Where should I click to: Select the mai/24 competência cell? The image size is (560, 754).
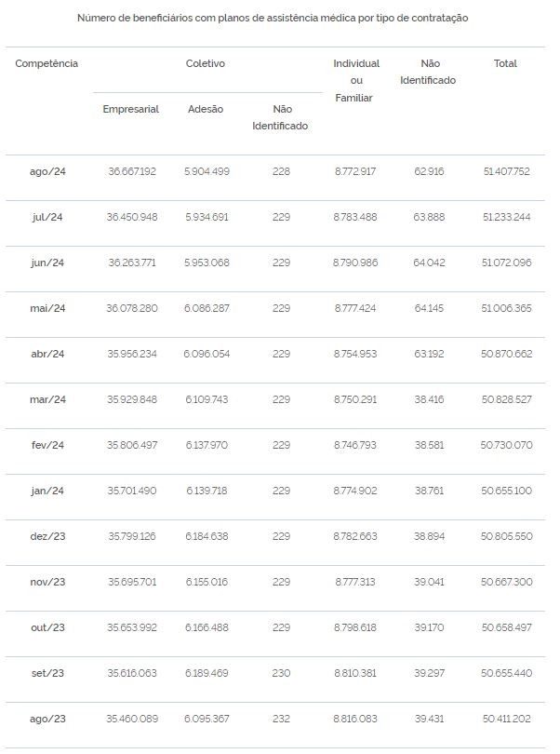(47, 308)
